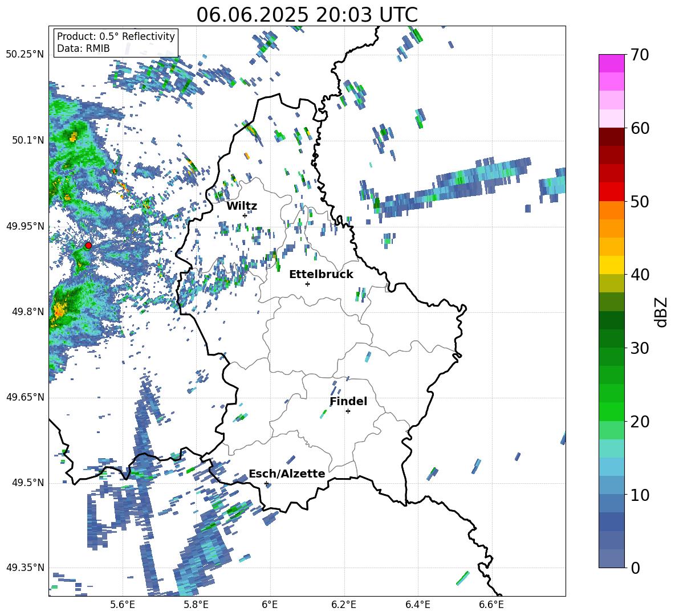
Task: Click the Data: RMIB text
Action: [83, 48]
